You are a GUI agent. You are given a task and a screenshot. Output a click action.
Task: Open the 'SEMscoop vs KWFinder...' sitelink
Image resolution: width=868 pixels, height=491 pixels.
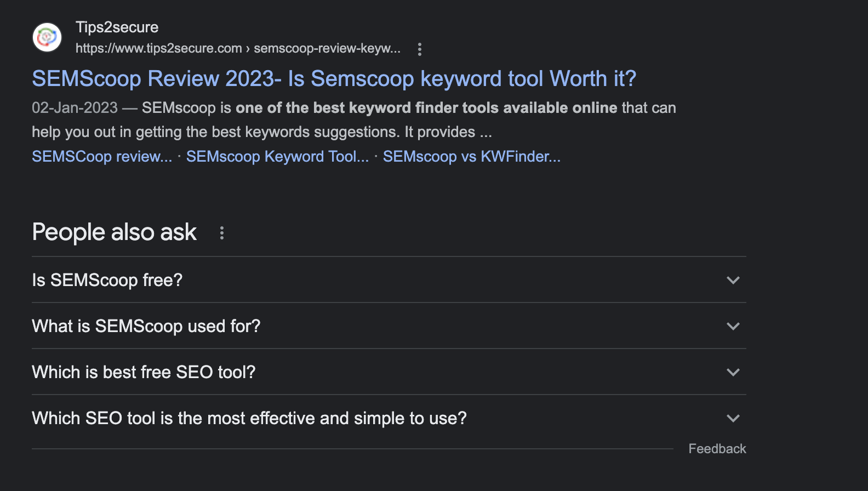click(472, 157)
